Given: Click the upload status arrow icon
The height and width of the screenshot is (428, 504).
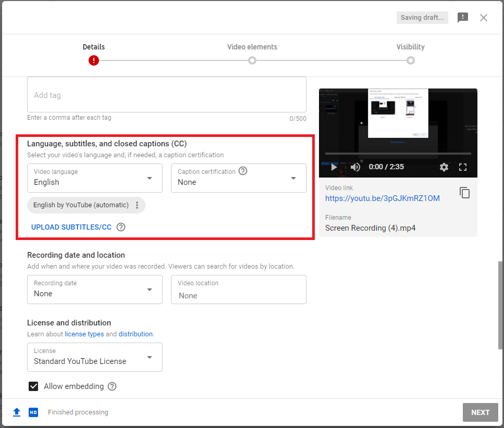Looking at the screenshot, I should pos(17,412).
